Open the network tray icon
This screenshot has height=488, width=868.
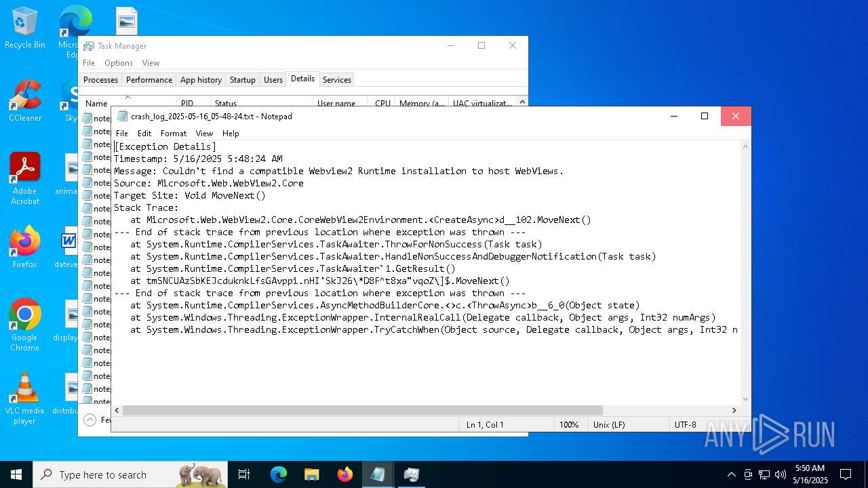[x=764, y=474]
